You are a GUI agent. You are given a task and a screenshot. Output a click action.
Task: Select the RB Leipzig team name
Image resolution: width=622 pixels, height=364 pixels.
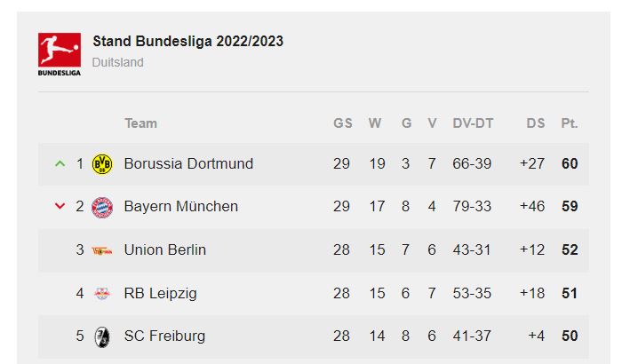pos(161,293)
